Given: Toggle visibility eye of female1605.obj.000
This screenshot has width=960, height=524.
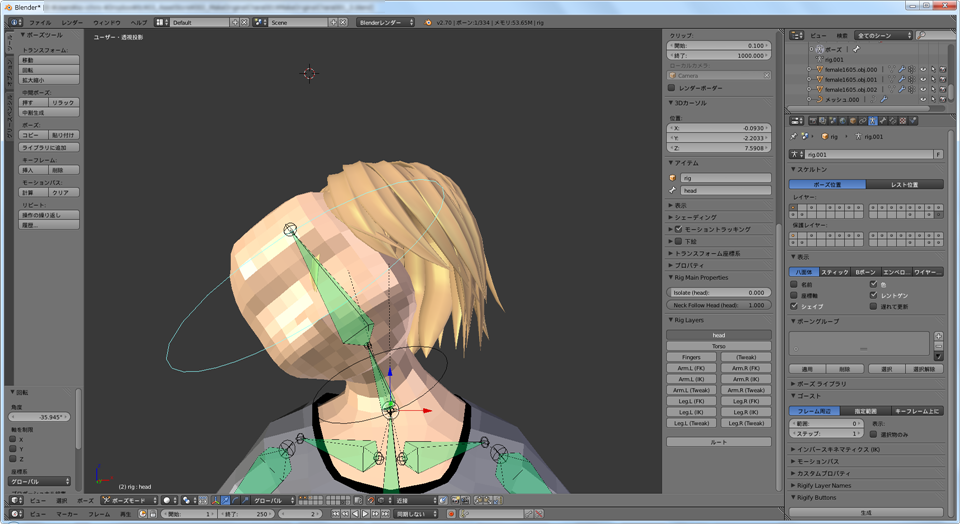Looking at the screenshot, I should [x=923, y=69].
